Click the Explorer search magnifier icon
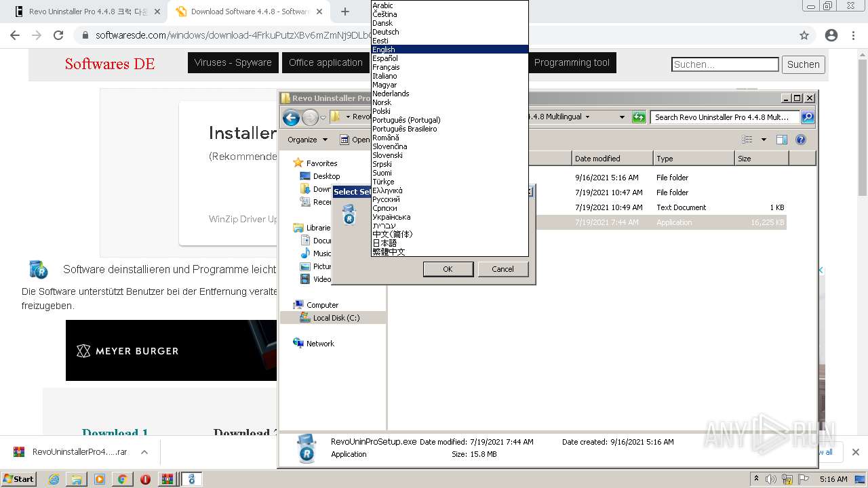 click(808, 117)
